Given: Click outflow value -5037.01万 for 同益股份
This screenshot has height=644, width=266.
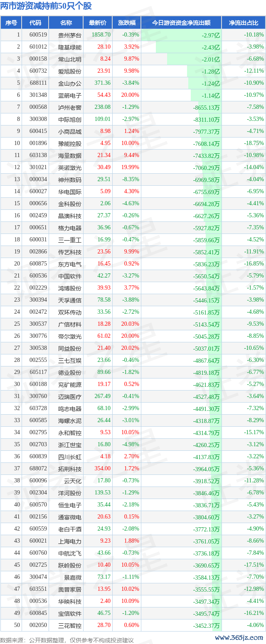Looking at the screenshot, I should click(x=206, y=348).
